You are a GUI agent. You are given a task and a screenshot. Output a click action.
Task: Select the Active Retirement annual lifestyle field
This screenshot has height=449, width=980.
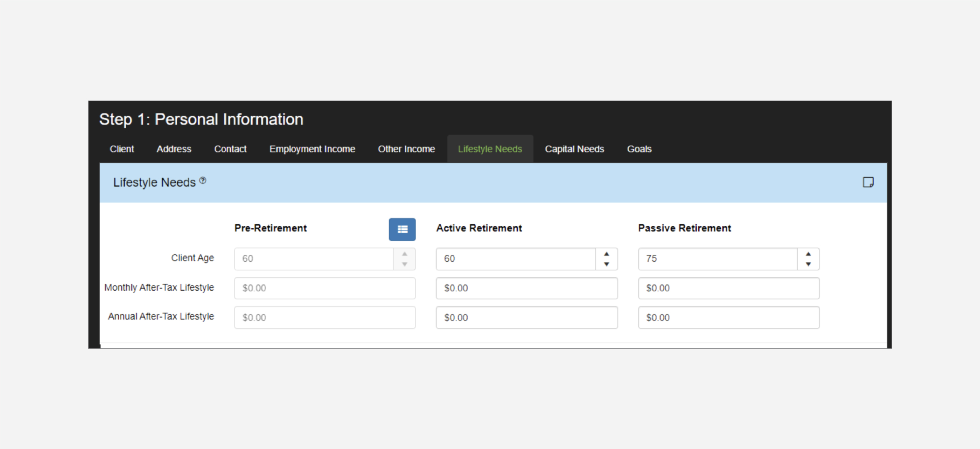pos(526,317)
